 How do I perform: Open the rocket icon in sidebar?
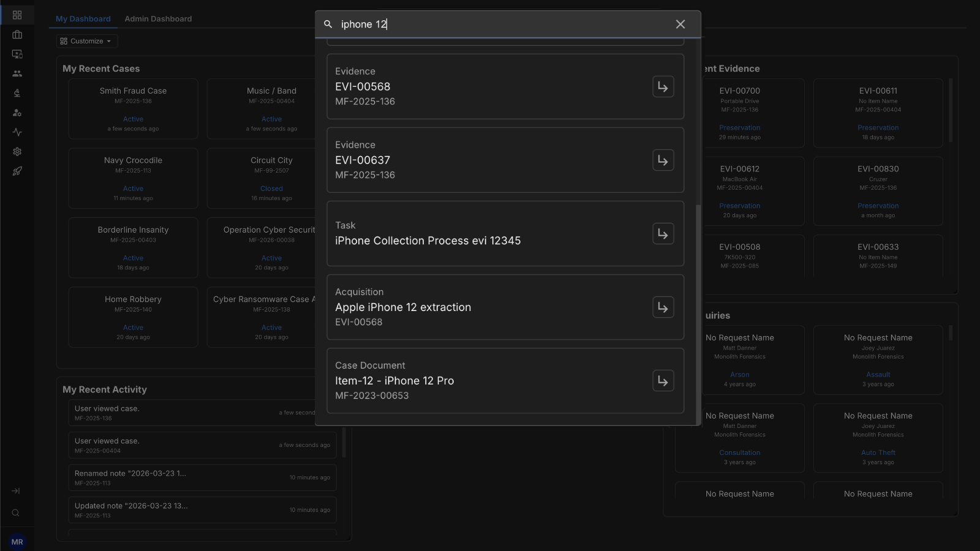(x=17, y=171)
